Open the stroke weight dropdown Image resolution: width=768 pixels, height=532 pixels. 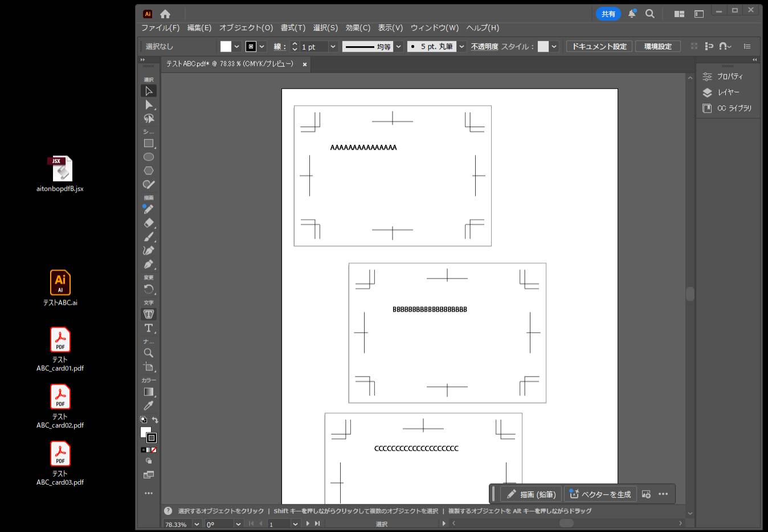click(x=333, y=47)
